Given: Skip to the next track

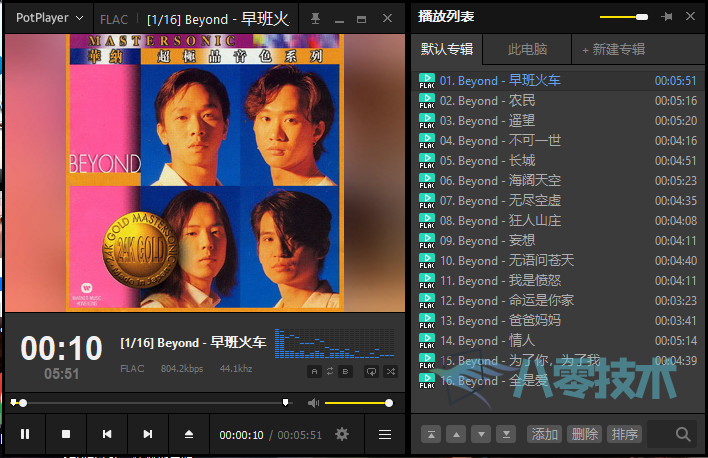Looking at the screenshot, I should pos(148,434).
